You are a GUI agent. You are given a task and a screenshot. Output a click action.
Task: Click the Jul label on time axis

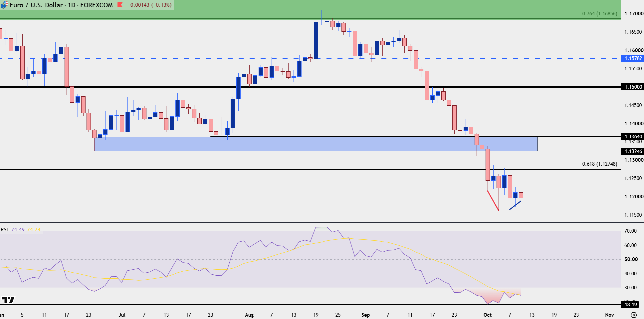(x=122, y=315)
